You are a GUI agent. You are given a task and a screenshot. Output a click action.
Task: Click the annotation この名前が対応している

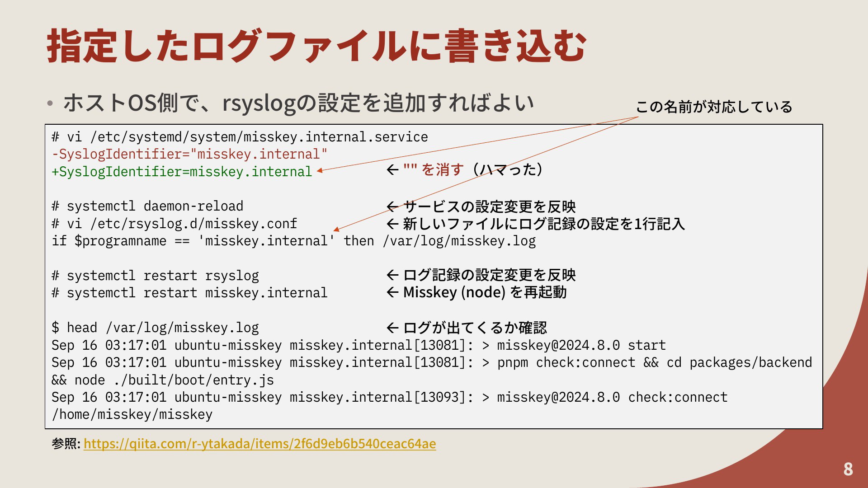pyautogui.click(x=714, y=107)
